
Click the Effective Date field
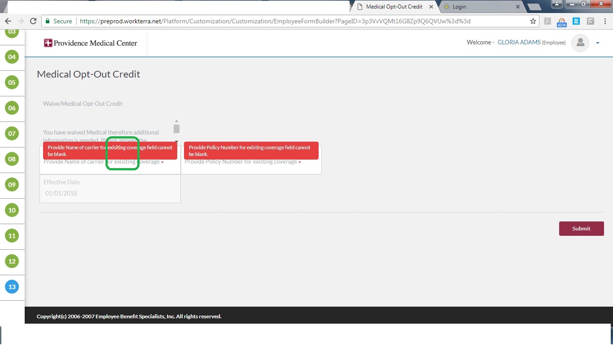[110, 193]
